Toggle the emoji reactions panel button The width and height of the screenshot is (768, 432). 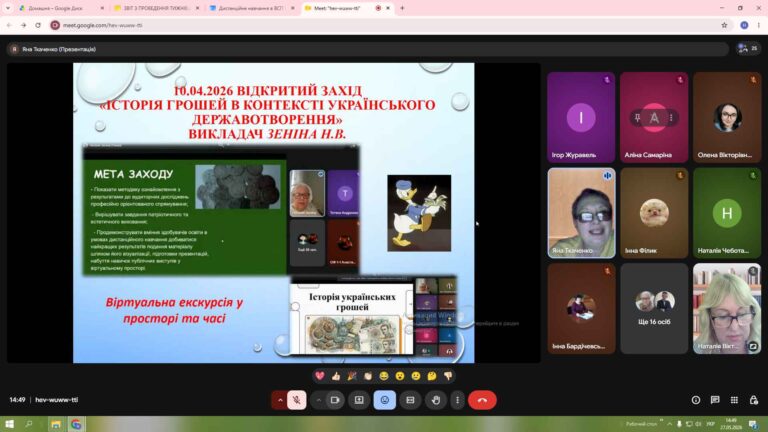pyautogui.click(x=384, y=400)
